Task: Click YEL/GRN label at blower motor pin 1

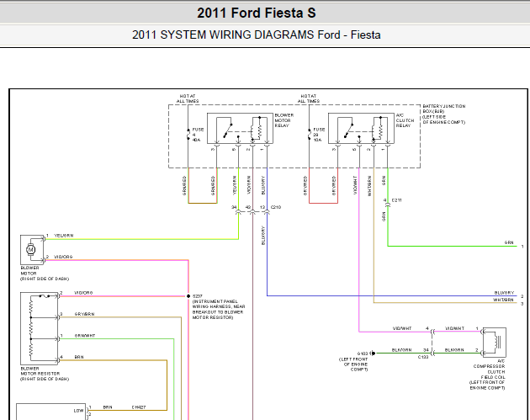Action: pyautogui.click(x=64, y=236)
